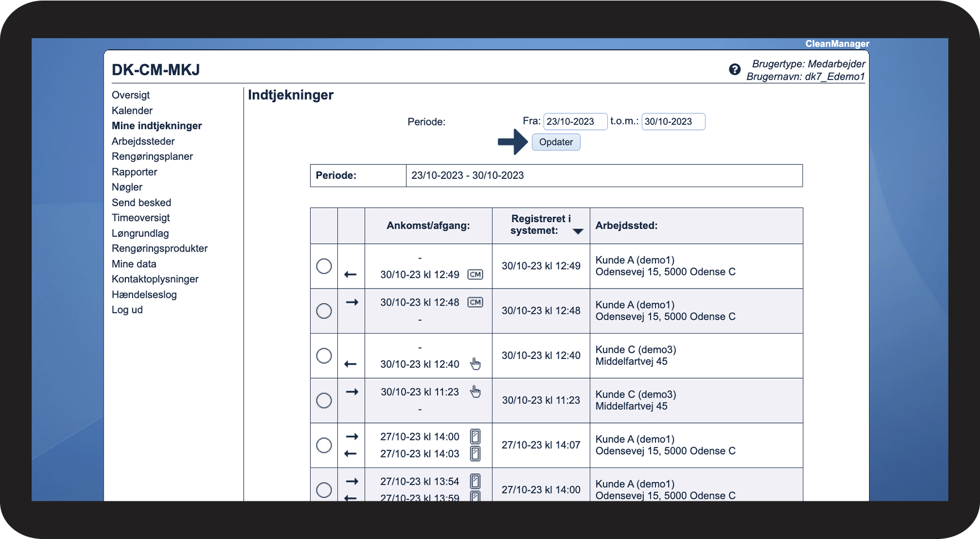Open Rengøringsplaner menu item
The width and height of the screenshot is (980, 539).
[153, 157]
